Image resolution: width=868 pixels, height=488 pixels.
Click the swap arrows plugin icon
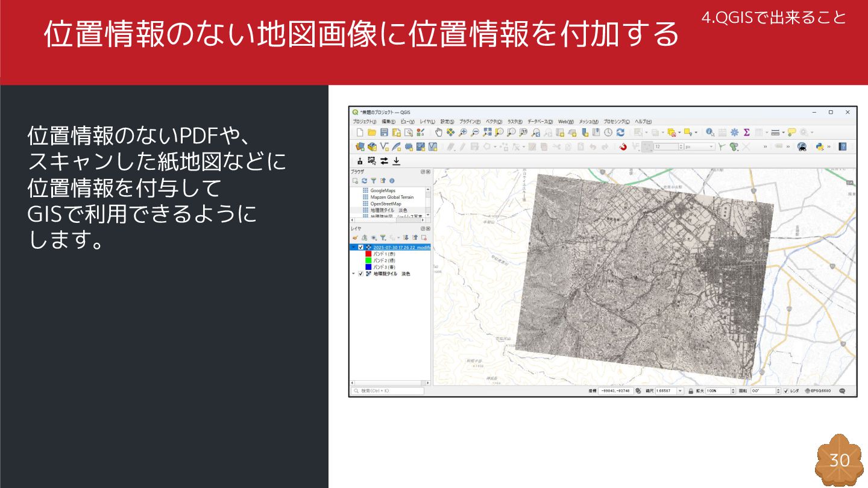(384, 161)
